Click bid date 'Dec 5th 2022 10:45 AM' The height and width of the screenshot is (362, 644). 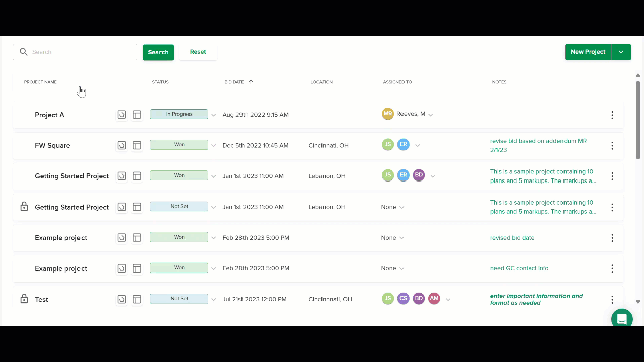pos(256,146)
